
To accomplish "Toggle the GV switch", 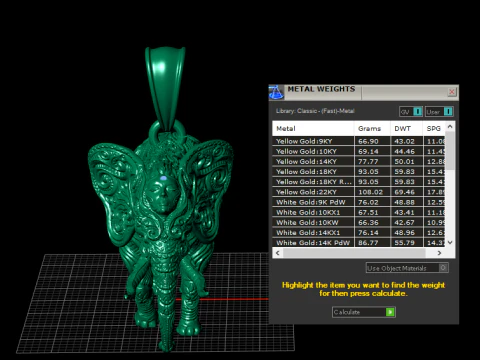I will tap(411, 112).
